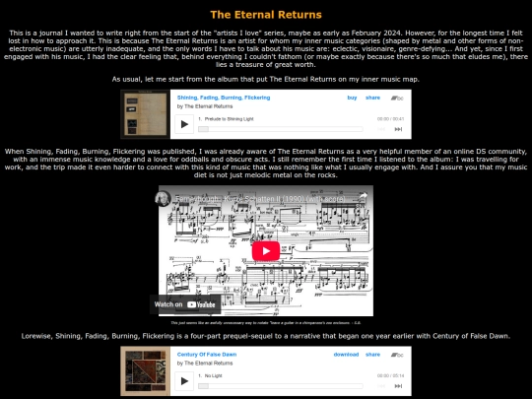The height and width of the screenshot is (399, 532).
Task: Click the time display 00:00 / 00:41
Action: coord(390,119)
